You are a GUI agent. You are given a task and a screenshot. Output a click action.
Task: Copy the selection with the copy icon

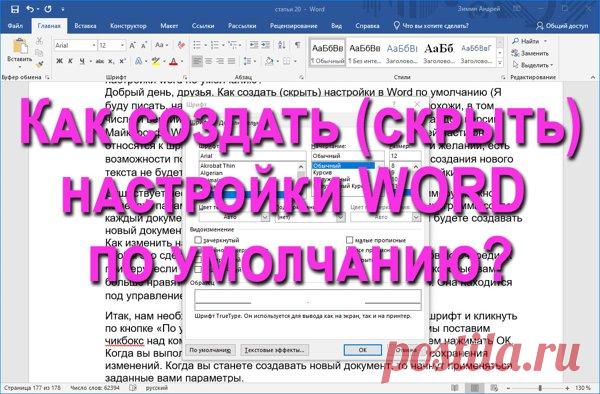pos(39,53)
